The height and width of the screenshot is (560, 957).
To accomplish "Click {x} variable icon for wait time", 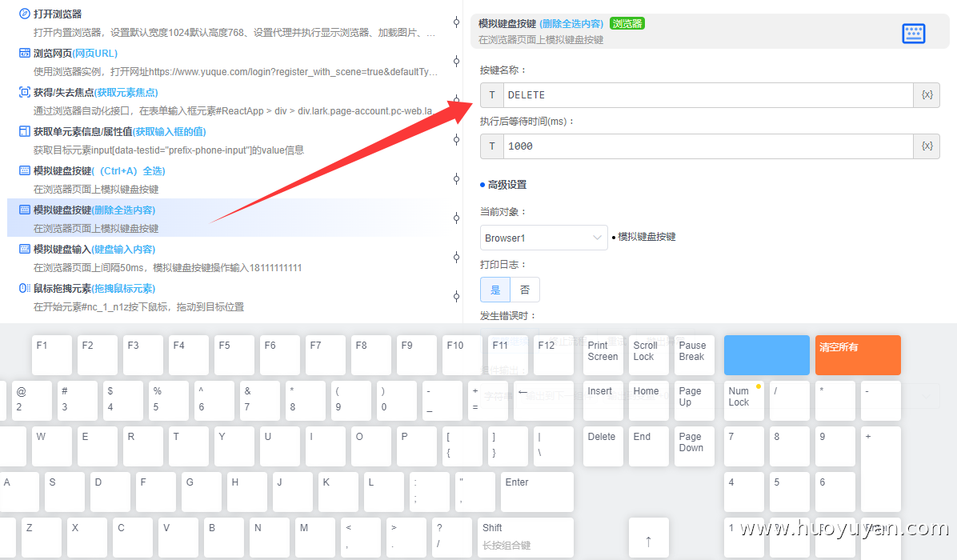I will (x=927, y=146).
